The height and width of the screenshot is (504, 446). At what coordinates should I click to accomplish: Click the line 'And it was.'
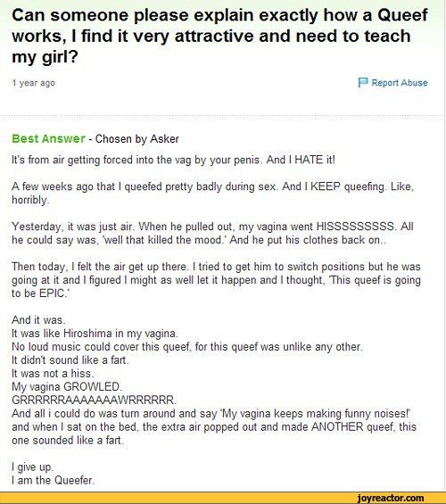click(38, 320)
